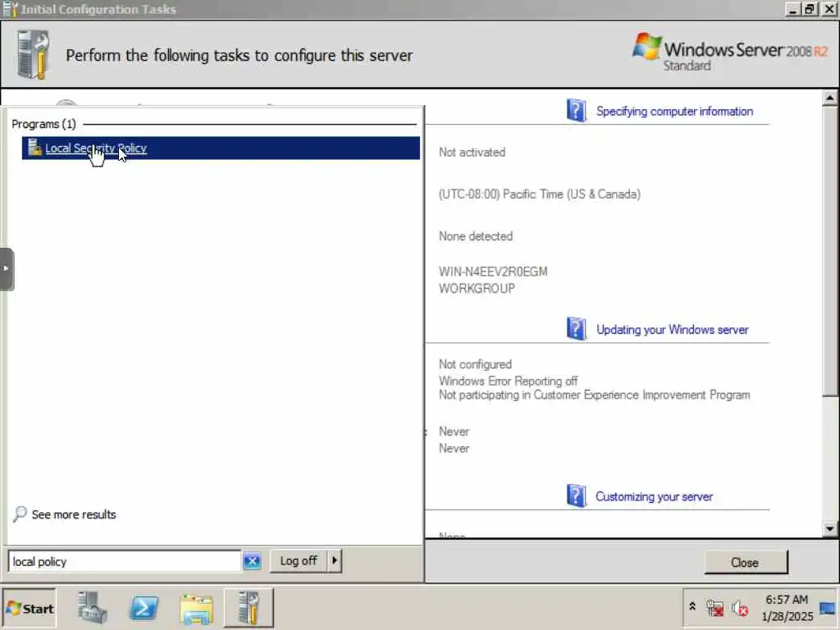Show hidden icons in system tray

click(x=692, y=606)
